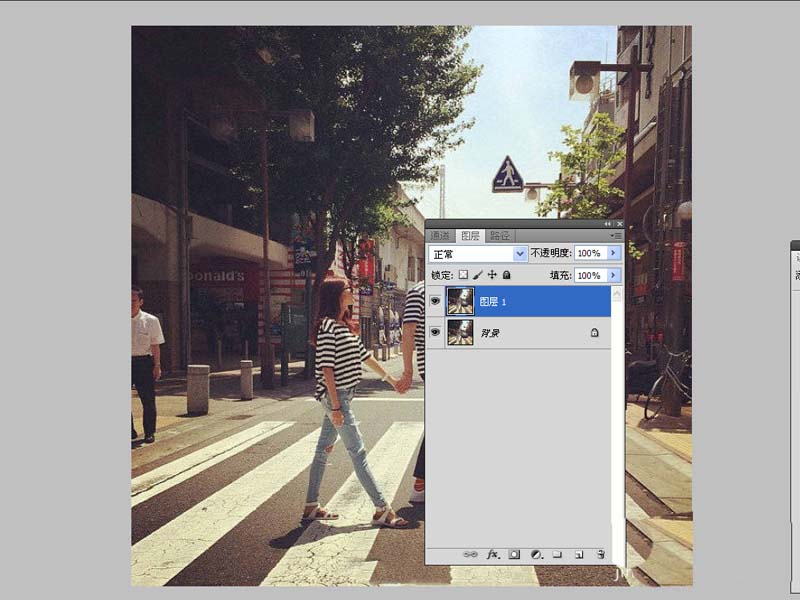
Task: Toggle lock position move icon
Action: click(x=492, y=275)
